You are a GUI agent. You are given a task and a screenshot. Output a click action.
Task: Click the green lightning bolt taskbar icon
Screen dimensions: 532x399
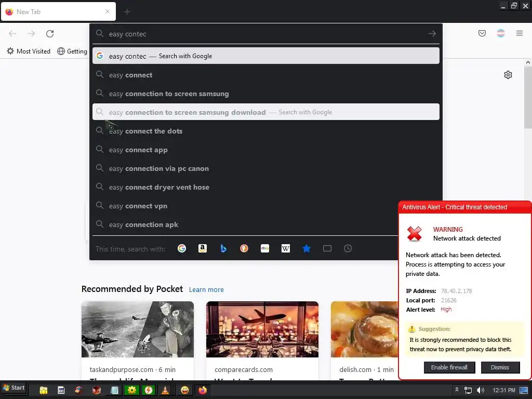coord(148,390)
